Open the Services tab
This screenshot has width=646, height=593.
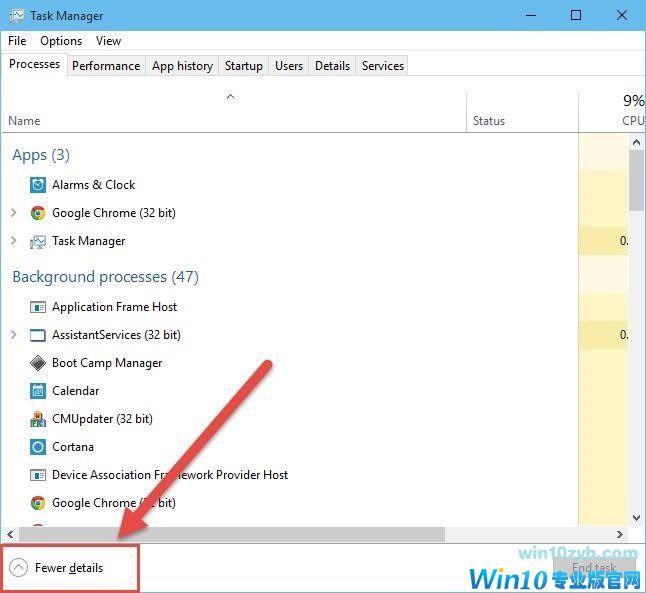click(x=383, y=66)
